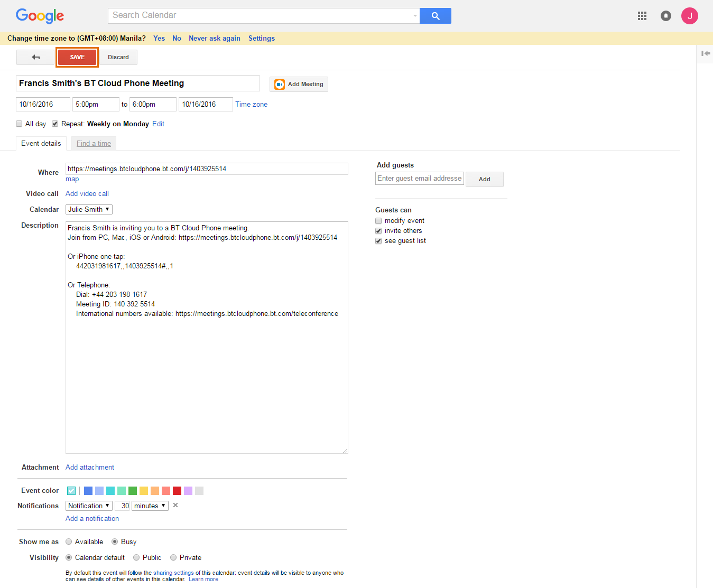This screenshot has width=713, height=588.
Task: Select Private visibility
Action: tap(173, 557)
